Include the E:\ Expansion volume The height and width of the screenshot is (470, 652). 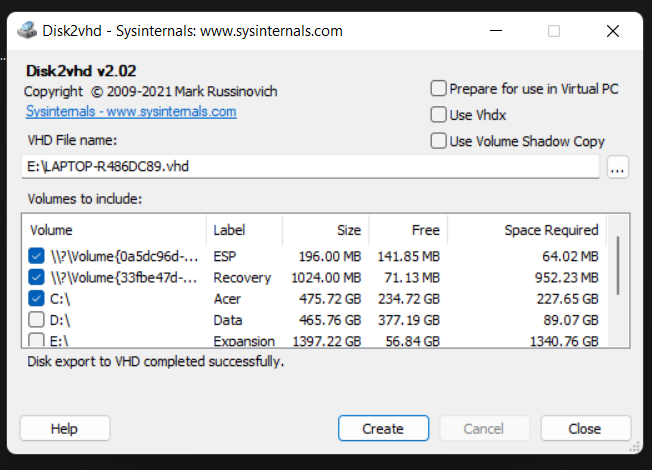click(36, 340)
